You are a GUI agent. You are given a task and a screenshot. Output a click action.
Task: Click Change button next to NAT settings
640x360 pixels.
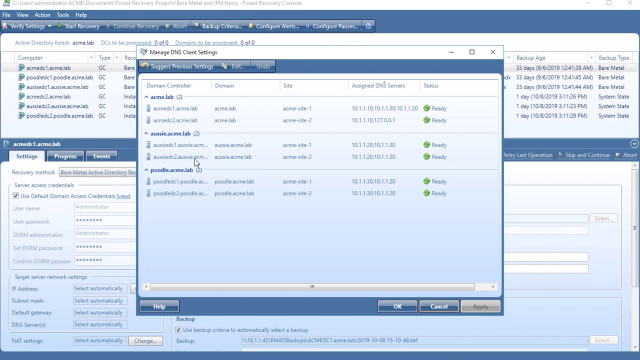click(145, 341)
